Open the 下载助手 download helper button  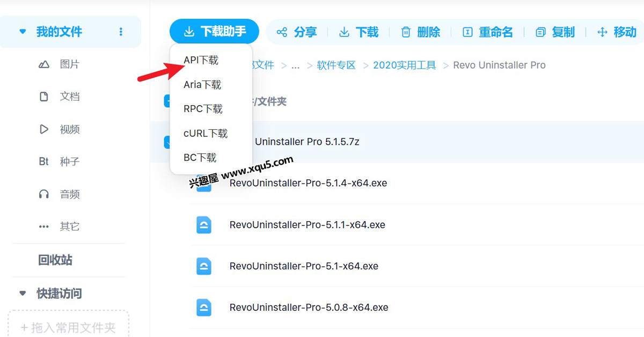point(214,32)
